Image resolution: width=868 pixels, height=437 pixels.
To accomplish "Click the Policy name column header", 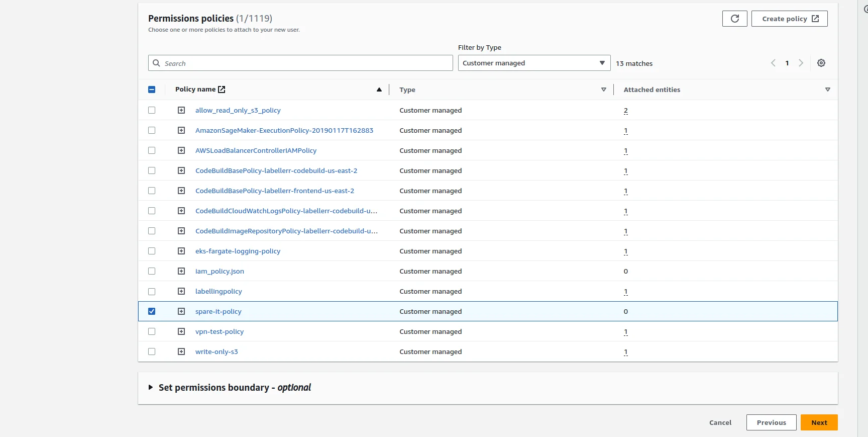I will tap(195, 89).
